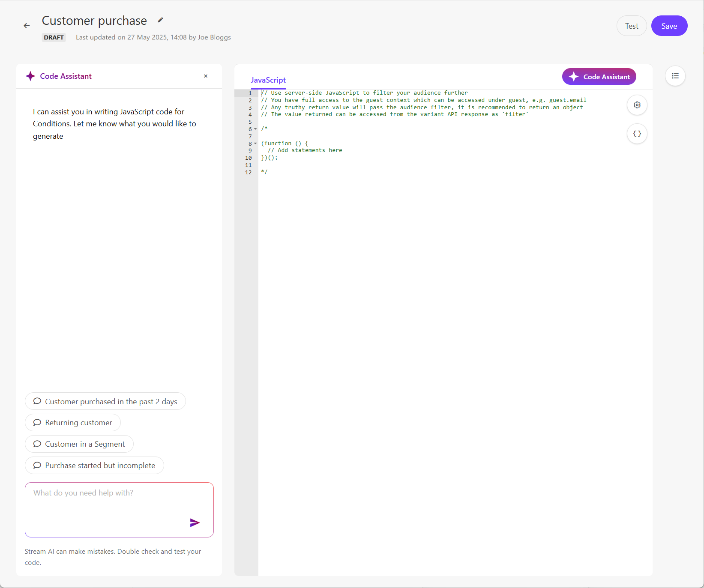Focus the 'What do you need help with?' field
Image resolution: width=704 pixels, height=588 pixels.
point(119,510)
